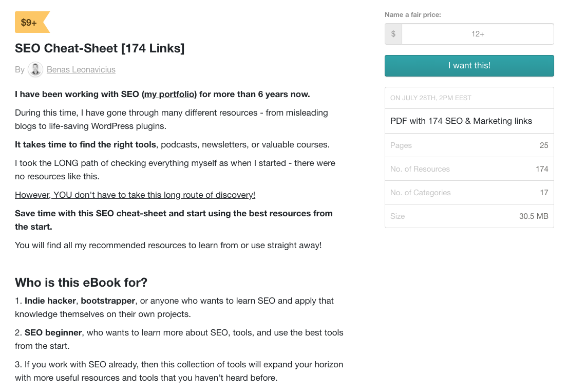Screen dimensions: 567x392
Task: Click the author's profile picture
Action: point(35,69)
